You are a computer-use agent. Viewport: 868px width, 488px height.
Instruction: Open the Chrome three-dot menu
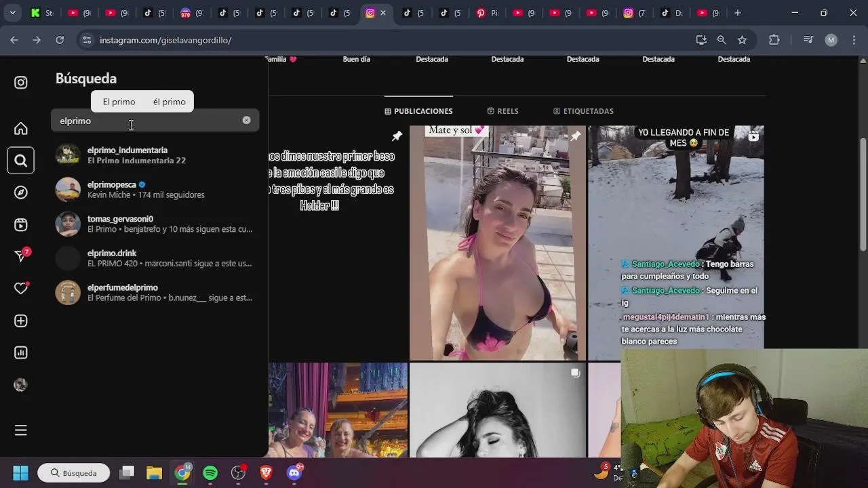(x=853, y=40)
